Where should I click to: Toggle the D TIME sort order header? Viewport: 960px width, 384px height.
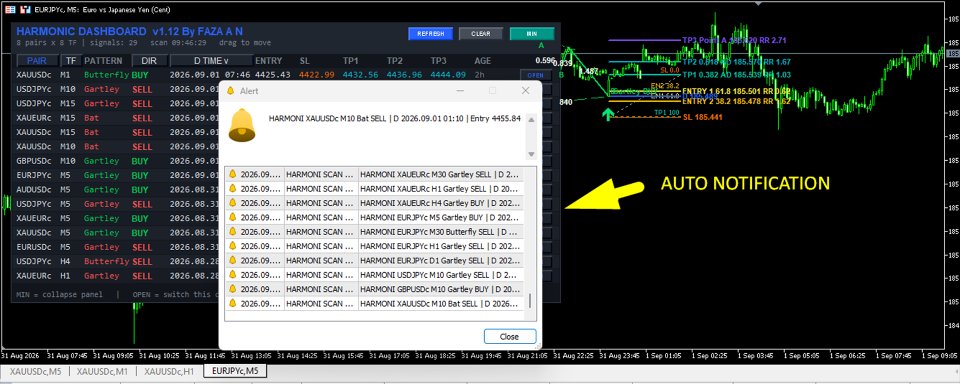pyautogui.click(x=211, y=61)
